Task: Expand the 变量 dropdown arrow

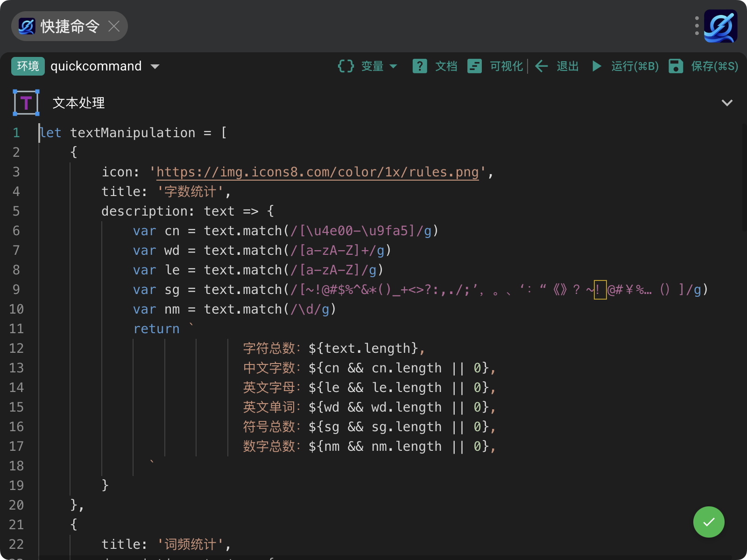Action: click(393, 66)
